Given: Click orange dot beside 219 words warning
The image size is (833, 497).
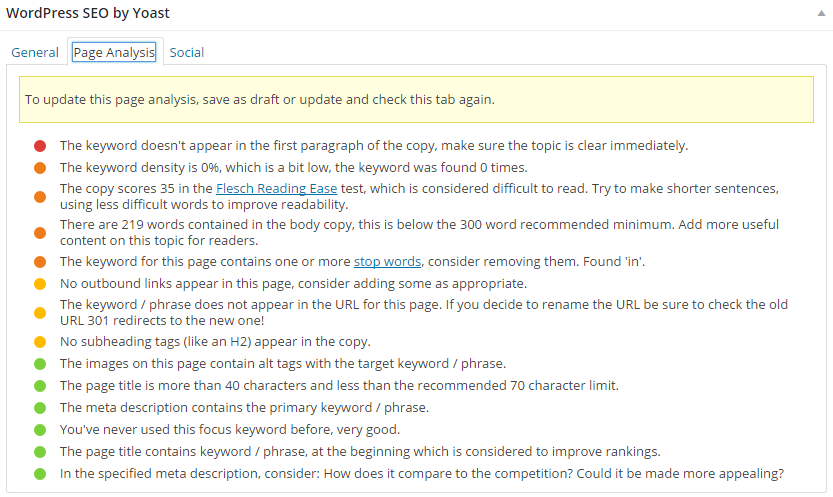Looking at the screenshot, I should (40, 233).
